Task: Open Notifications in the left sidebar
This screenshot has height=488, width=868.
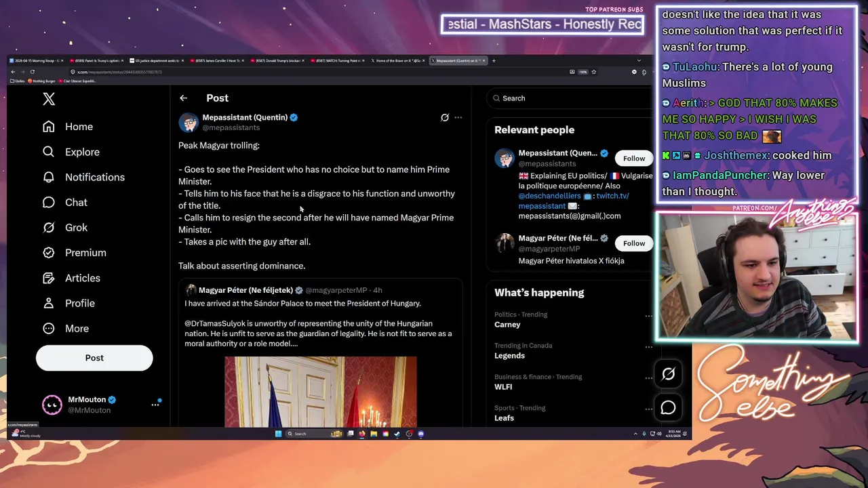Action: pos(83,177)
